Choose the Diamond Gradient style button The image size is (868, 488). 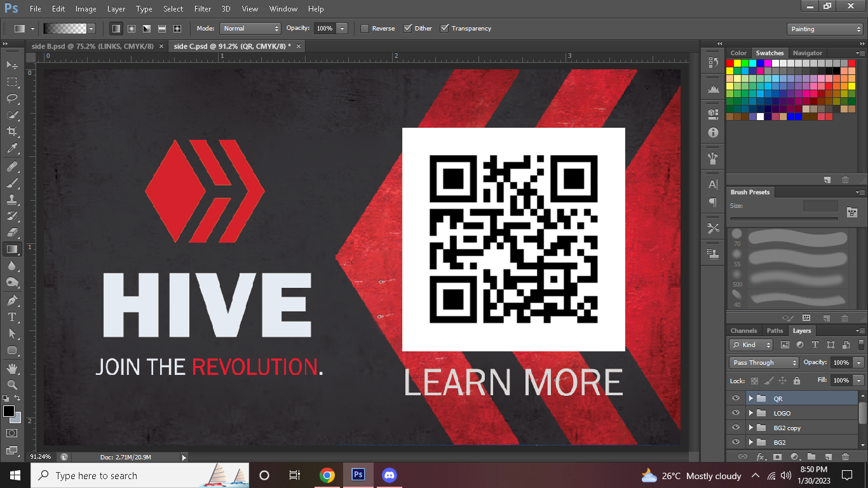[177, 29]
